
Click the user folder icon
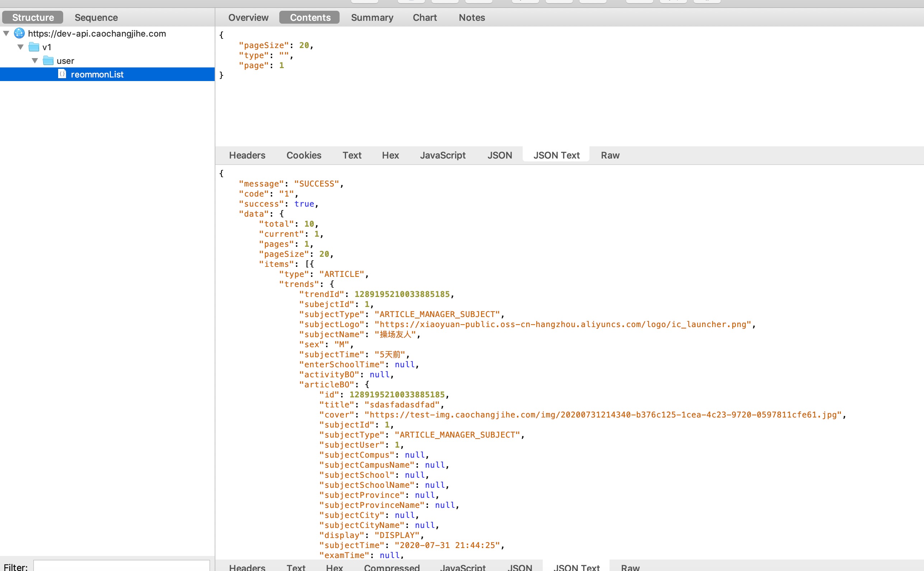tap(48, 61)
